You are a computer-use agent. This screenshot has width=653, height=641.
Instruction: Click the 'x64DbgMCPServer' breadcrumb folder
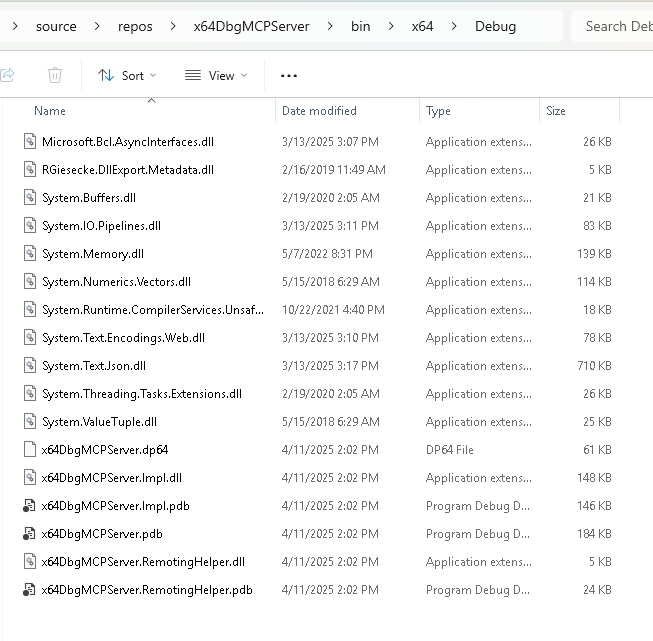click(x=251, y=26)
